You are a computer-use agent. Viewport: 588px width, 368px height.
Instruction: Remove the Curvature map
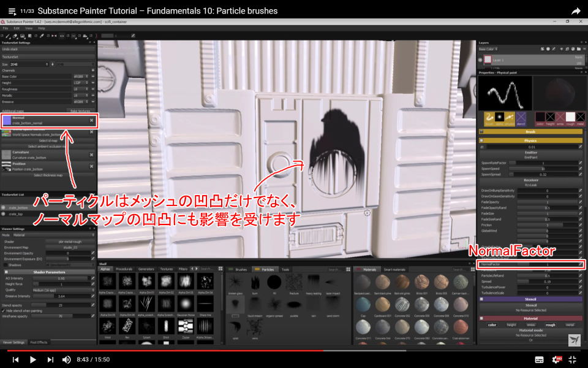pos(91,155)
